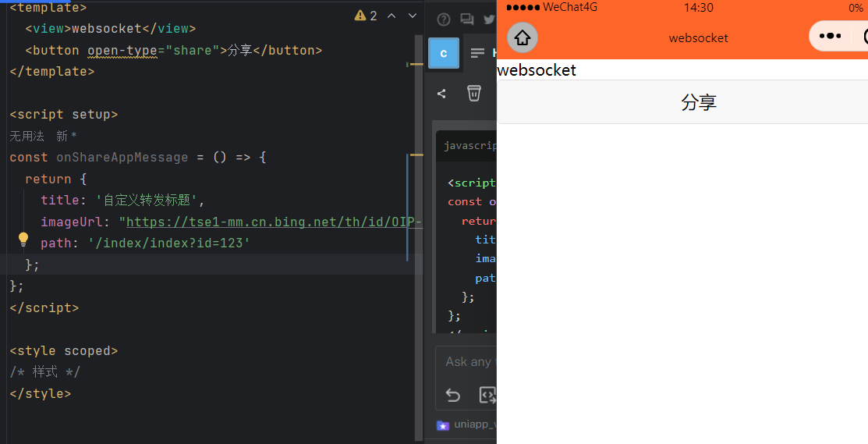Focus the Ask anything chat input
The width and height of the screenshot is (868, 444).
click(466, 362)
